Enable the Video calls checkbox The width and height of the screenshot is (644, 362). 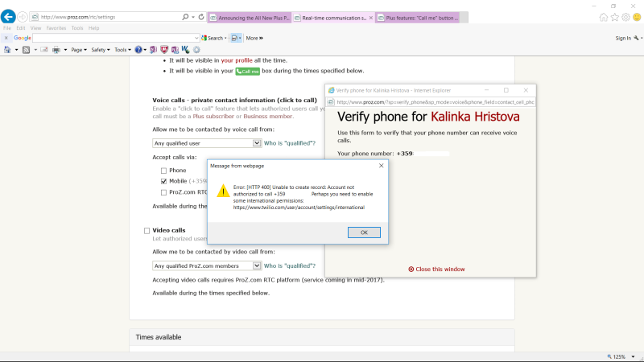pyautogui.click(x=147, y=231)
